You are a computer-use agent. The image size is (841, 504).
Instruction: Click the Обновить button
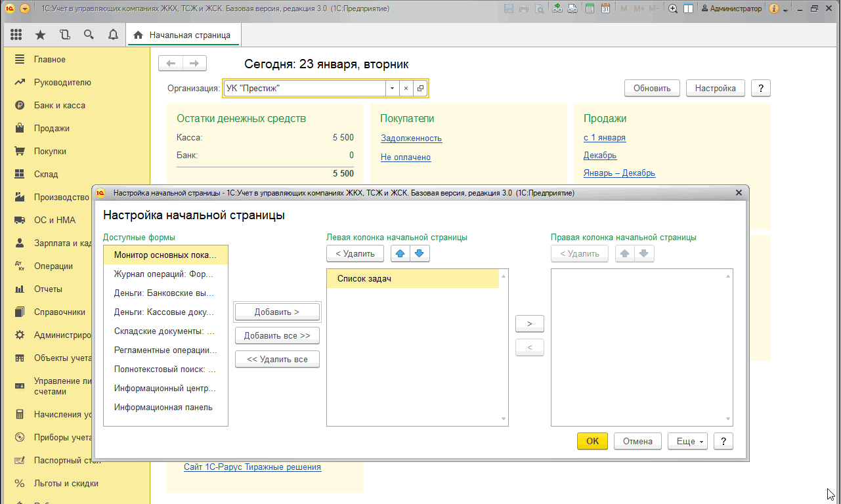tap(652, 88)
